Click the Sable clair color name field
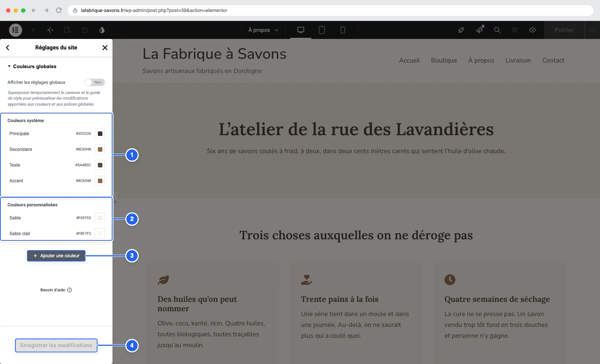The width and height of the screenshot is (600, 364). click(20, 234)
